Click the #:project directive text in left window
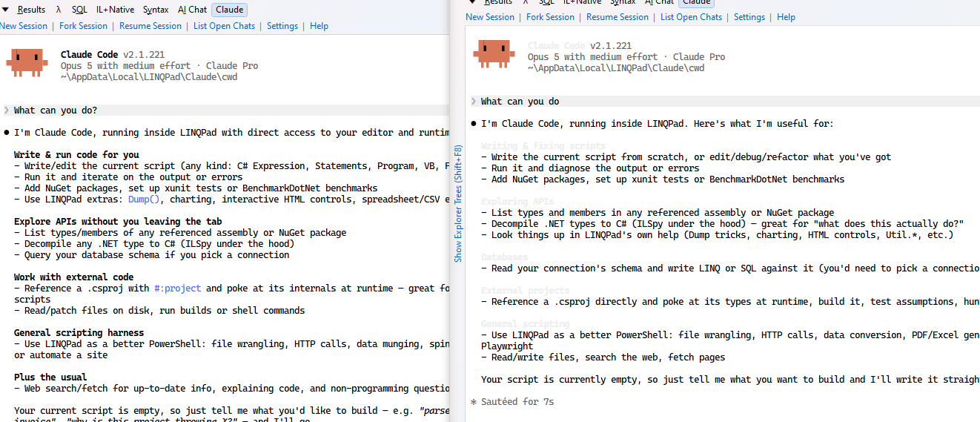This screenshot has width=980, height=422. pos(177,289)
